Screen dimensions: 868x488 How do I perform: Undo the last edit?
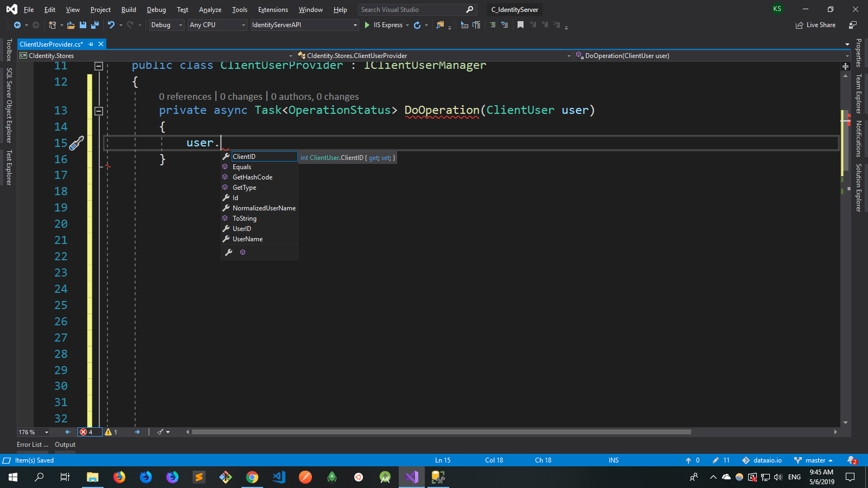pos(111,25)
